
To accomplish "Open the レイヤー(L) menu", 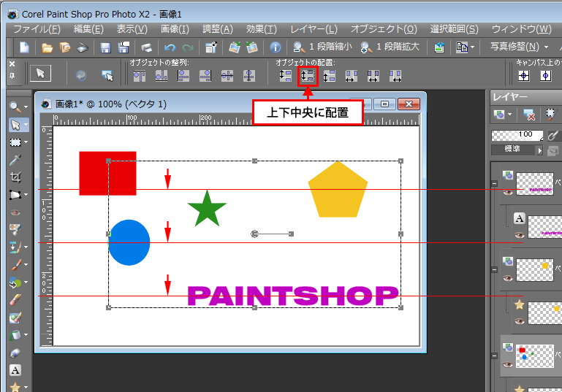I will pyautogui.click(x=314, y=29).
